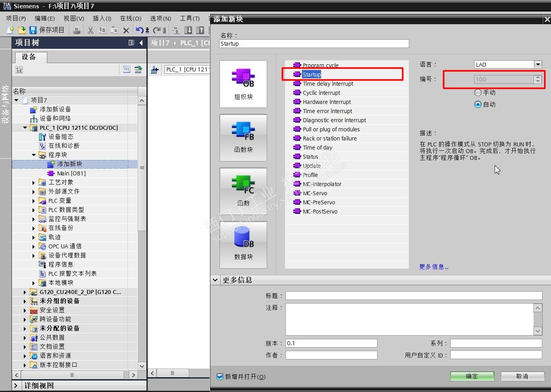The width and height of the screenshot is (551, 392).
Task: Open the 在线(O) menu
Action: pos(131,18)
